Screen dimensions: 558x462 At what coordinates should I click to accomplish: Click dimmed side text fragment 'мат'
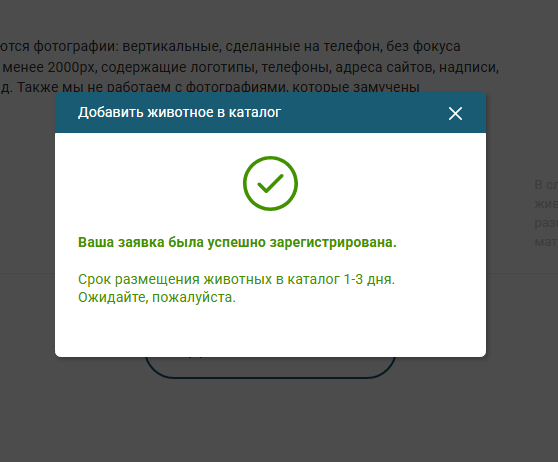coord(546,242)
